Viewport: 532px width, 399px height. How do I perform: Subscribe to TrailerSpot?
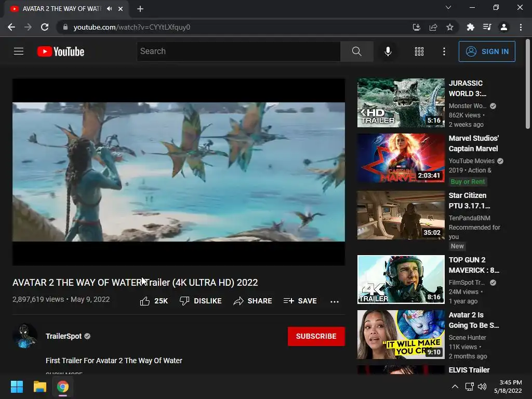click(316, 336)
